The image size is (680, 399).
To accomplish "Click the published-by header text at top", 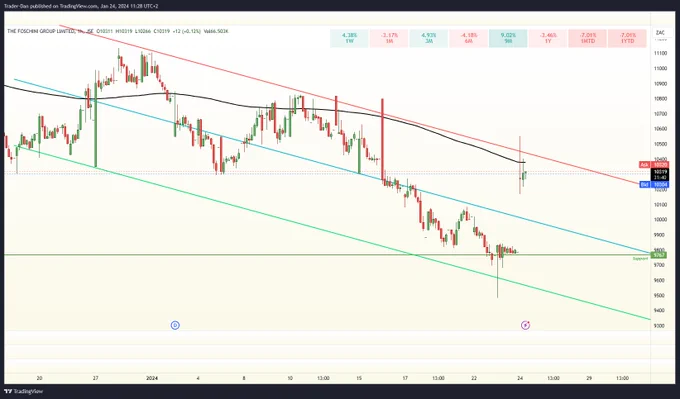I will pos(82,6).
